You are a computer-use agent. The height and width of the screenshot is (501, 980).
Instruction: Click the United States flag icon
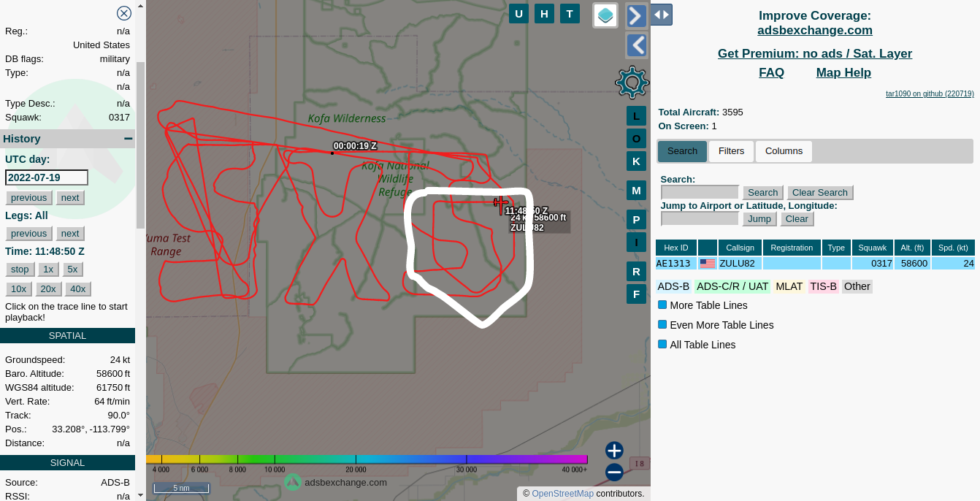click(708, 264)
